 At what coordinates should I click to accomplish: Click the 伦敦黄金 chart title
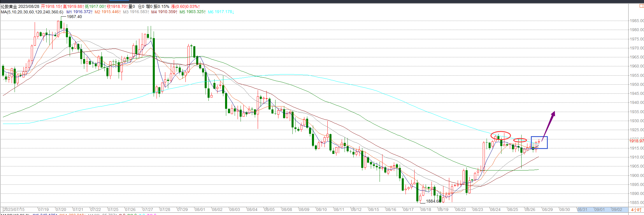click(x=9, y=6)
